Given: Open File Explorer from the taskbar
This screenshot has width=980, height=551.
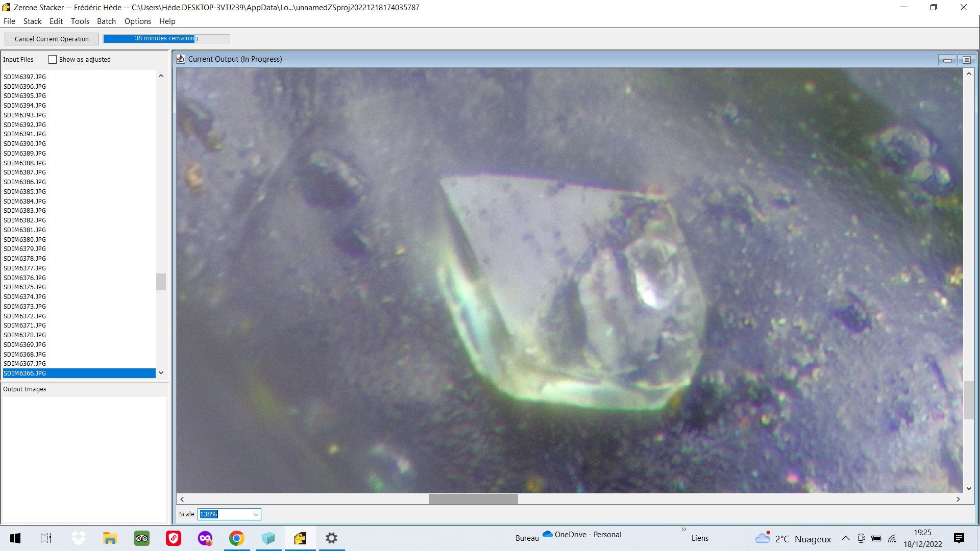Looking at the screenshot, I should coord(110,538).
